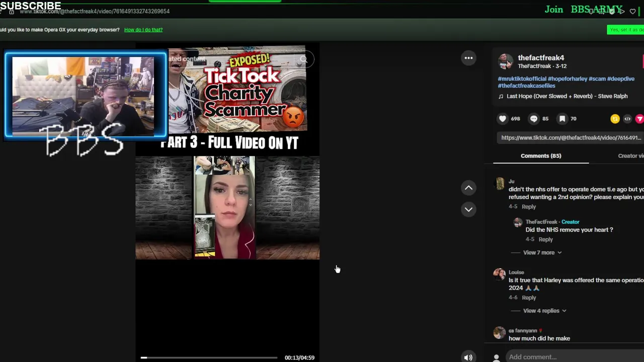Pause the video by clicking the player
The height and width of the screenshot is (362, 644).
tap(227, 201)
